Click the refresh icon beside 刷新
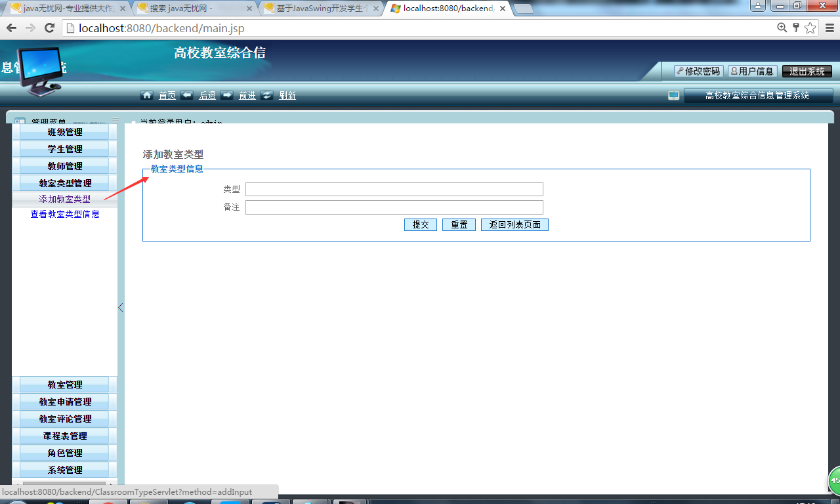This screenshot has width=840, height=504. [267, 95]
